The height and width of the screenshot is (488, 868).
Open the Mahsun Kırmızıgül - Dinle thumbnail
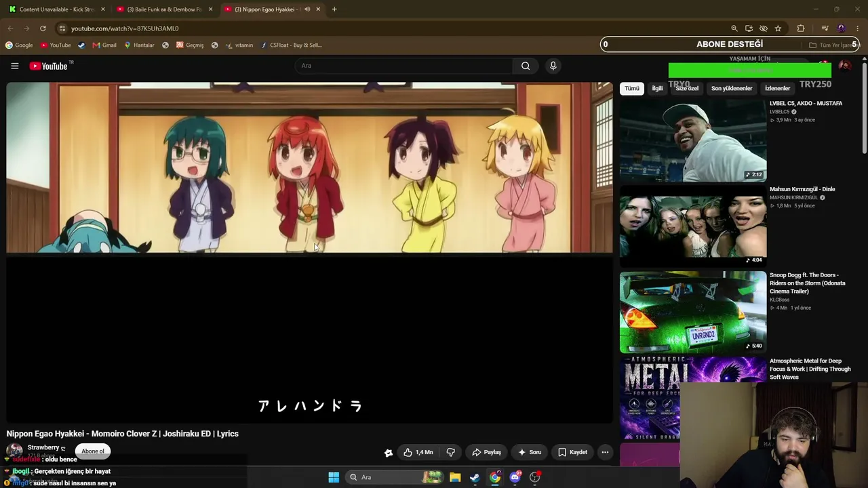[693, 226]
